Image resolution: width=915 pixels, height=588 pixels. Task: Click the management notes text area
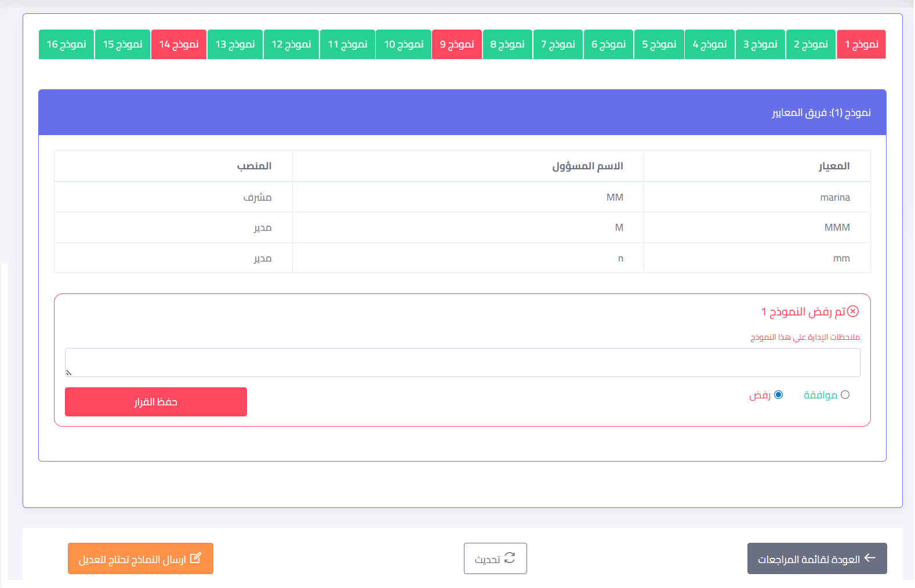click(462, 362)
